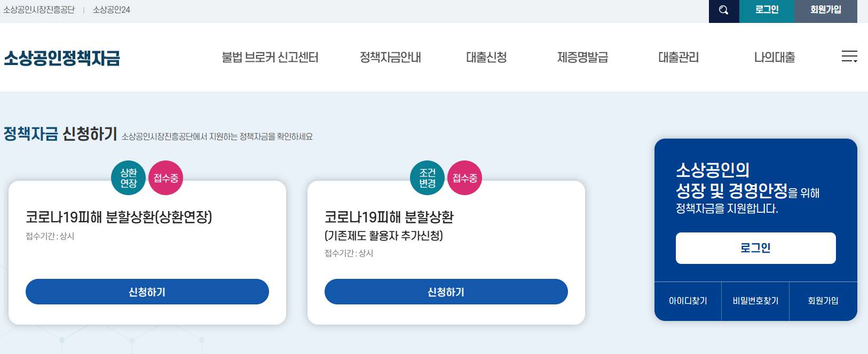Click 신청하기 for 코로나19피해 분할상환 기존제도 추가신청

[x=446, y=292]
